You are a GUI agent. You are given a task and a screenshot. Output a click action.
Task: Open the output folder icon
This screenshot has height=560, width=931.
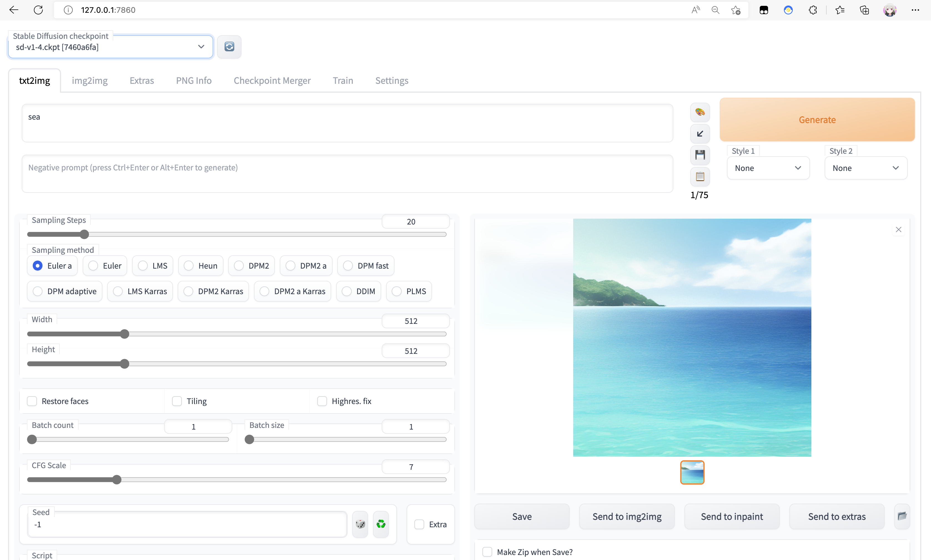tap(902, 516)
